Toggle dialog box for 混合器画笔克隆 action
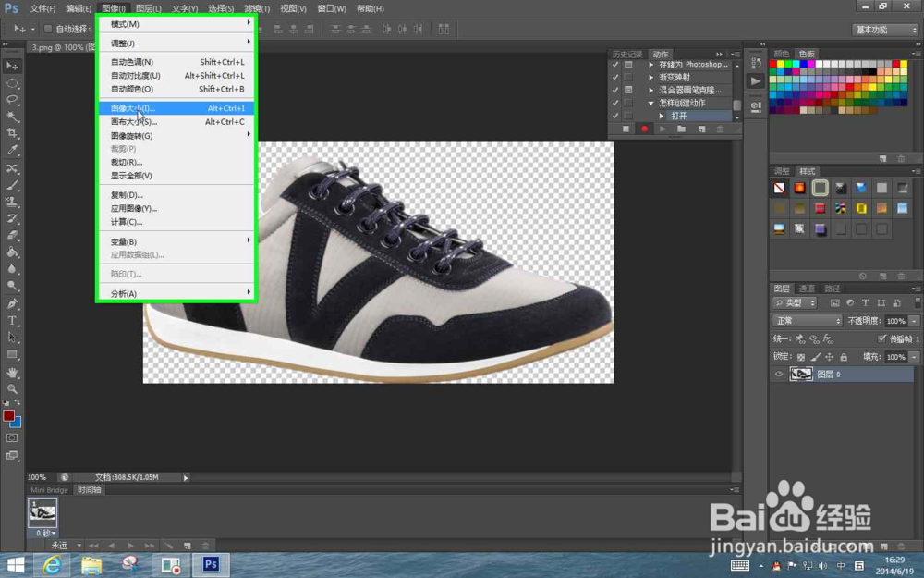This screenshot has height=578, width=924. coord(628,90)
